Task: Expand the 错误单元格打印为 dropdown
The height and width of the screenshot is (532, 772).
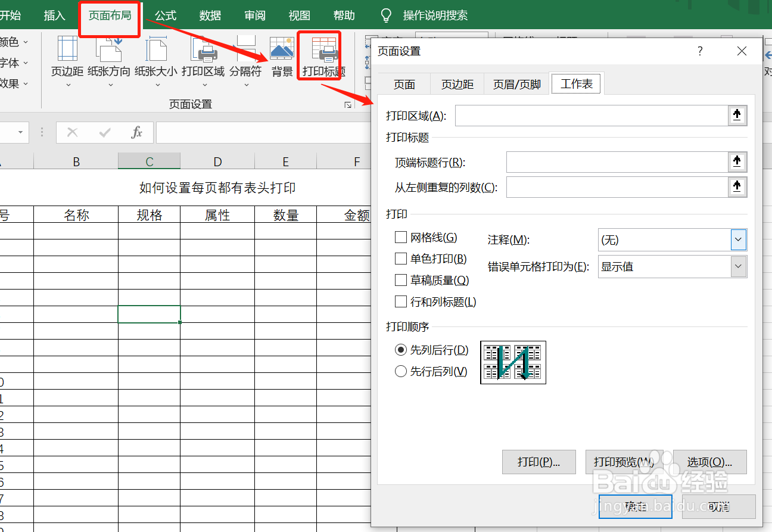Action: pos(738,266)
